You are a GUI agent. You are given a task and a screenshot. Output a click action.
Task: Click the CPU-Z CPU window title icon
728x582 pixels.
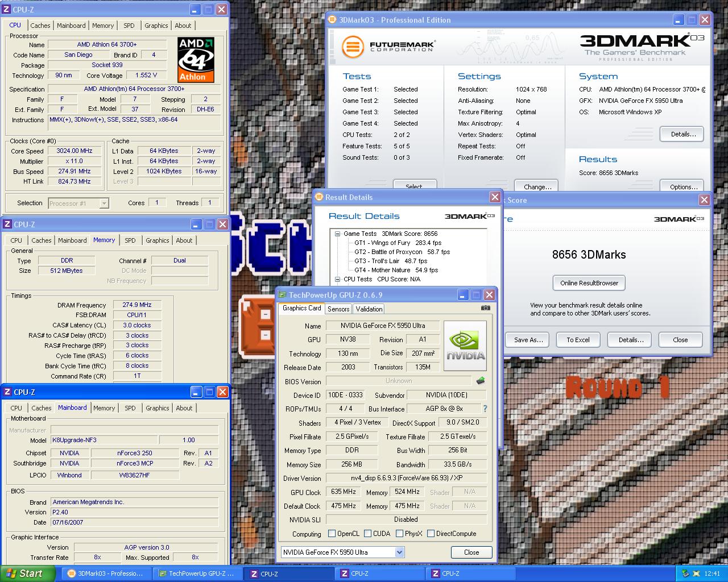[x=7, y=10]
